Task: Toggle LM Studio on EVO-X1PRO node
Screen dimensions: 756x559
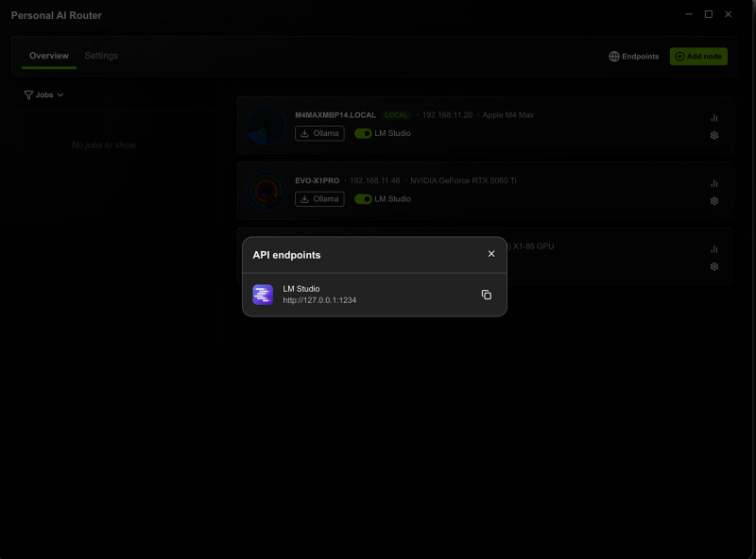Action: (363, 199)
